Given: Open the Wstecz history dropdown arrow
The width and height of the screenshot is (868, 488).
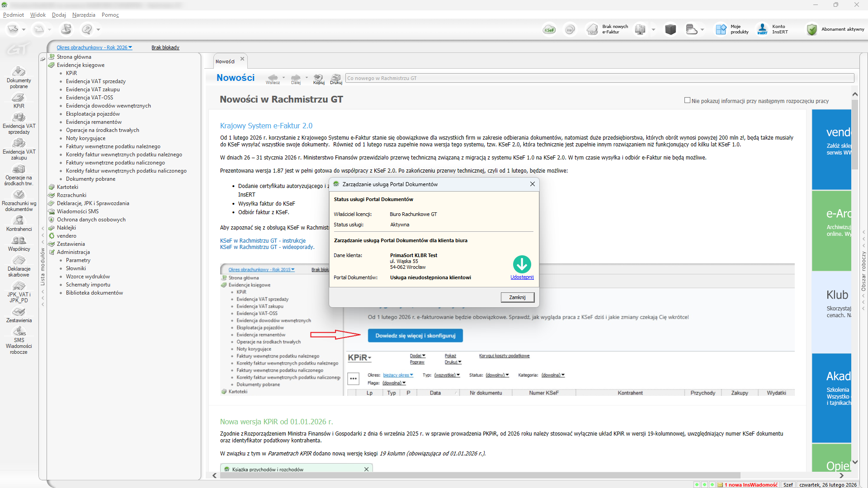Looking at the screenshot, I should 284,77.
